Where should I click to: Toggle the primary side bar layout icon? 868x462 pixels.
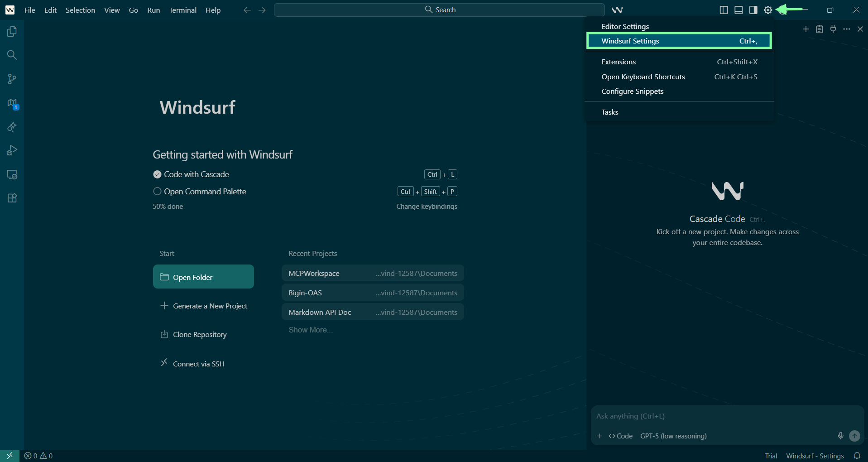(x=724, y=10)
